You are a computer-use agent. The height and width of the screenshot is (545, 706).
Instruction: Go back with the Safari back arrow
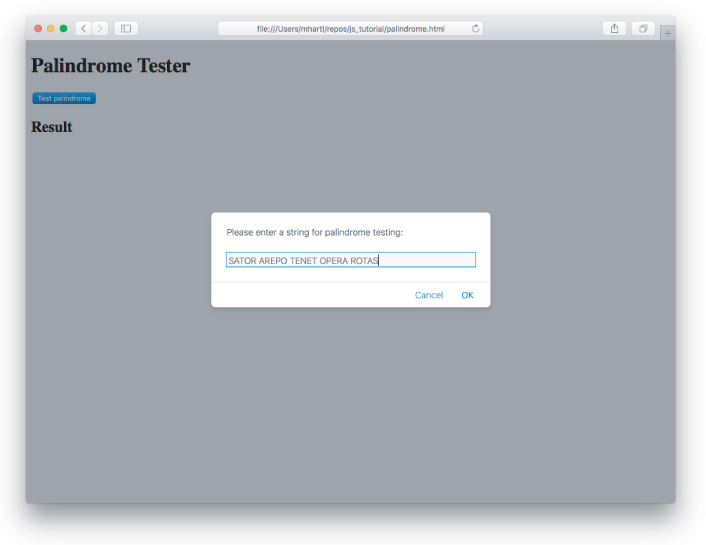click(83, 28)
